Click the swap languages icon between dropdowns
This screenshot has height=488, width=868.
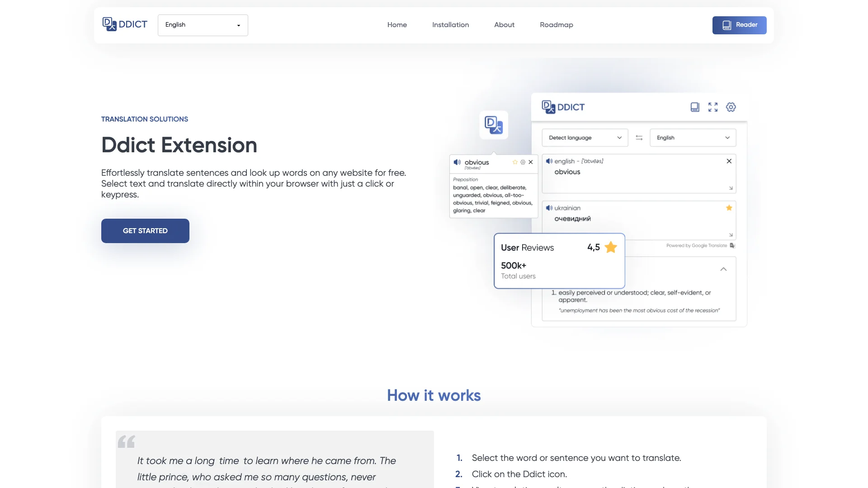point(639,138)
